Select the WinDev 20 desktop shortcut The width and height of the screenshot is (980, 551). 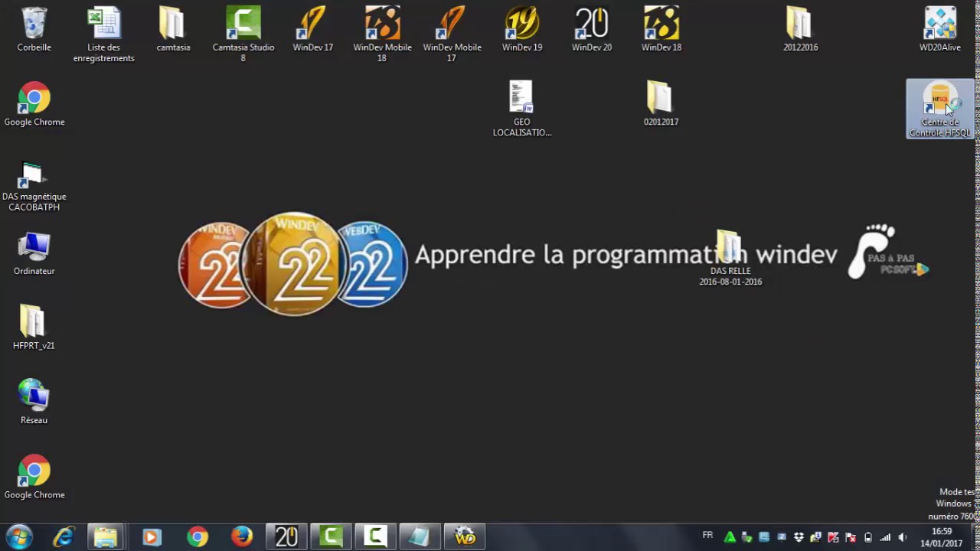592,29
